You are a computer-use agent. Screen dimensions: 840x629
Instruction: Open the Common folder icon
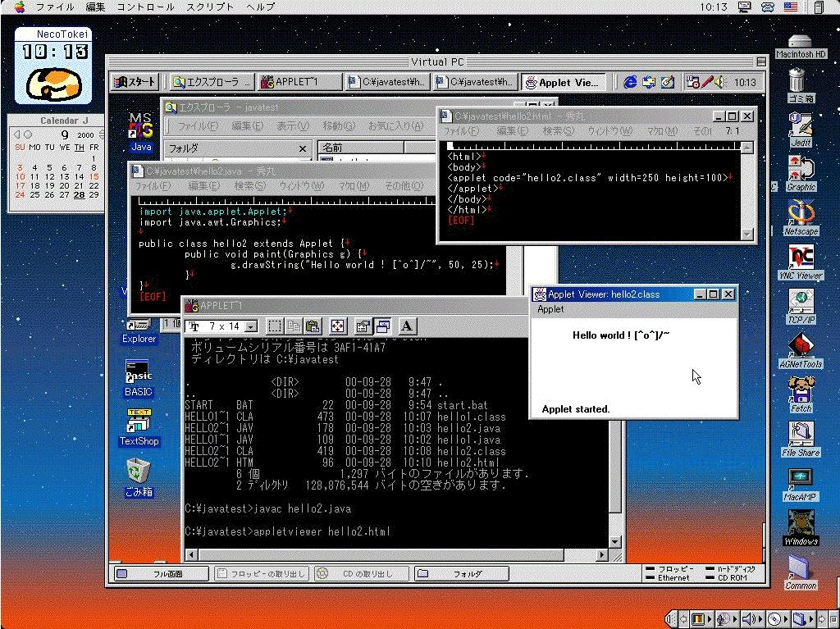[800, 567]
